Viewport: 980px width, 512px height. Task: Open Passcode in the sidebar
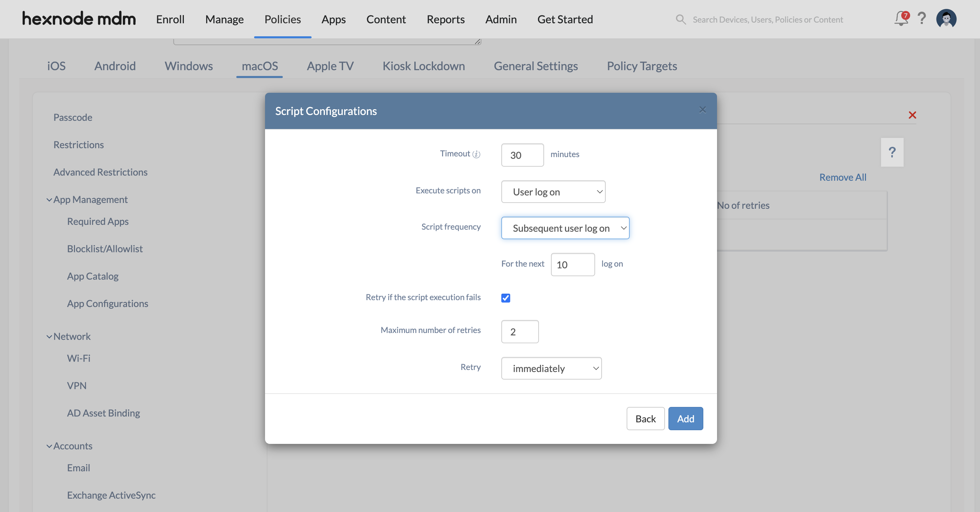pyautogui.click(x=73, y=117)
